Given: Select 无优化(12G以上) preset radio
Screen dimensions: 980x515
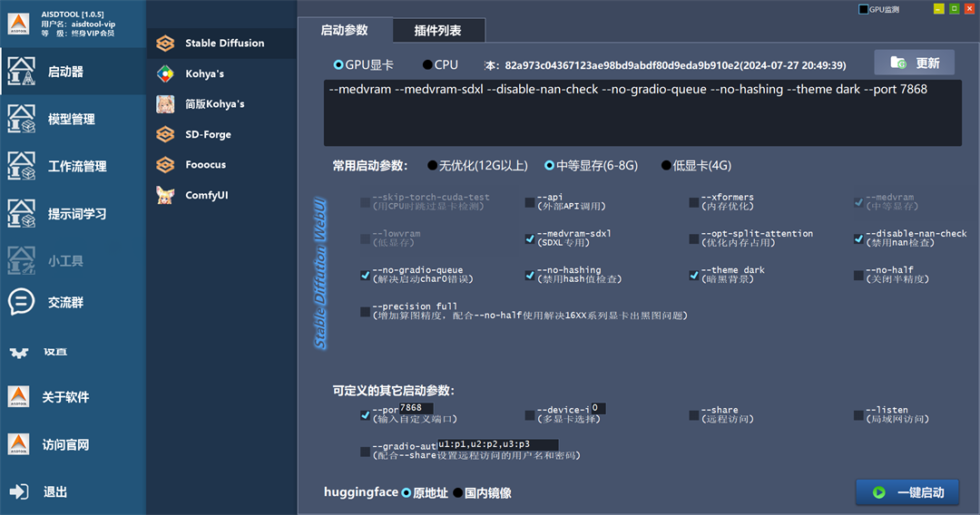Looking at the screenshot, I should [432, 165].
